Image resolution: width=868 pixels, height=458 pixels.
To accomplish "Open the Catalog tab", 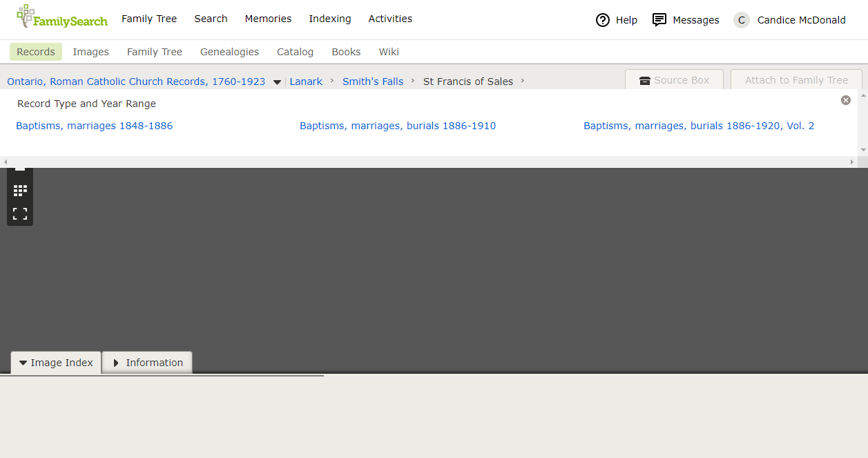I will point(295,52).
